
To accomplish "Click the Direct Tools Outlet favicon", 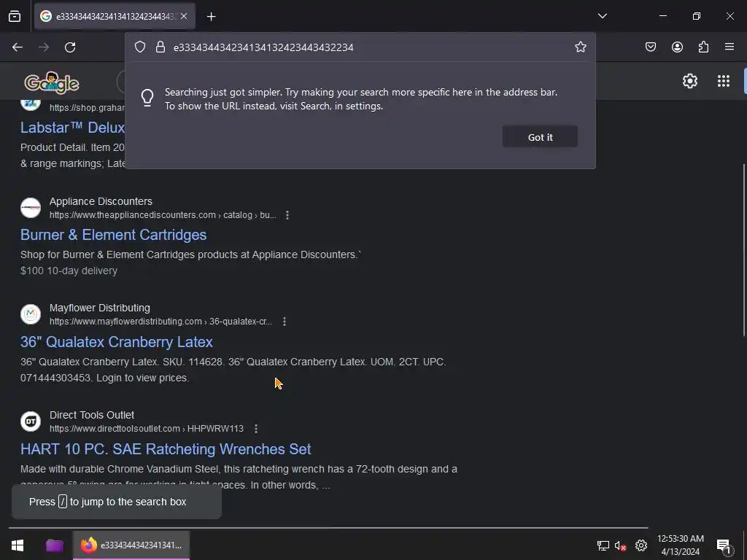I will 31,421.
